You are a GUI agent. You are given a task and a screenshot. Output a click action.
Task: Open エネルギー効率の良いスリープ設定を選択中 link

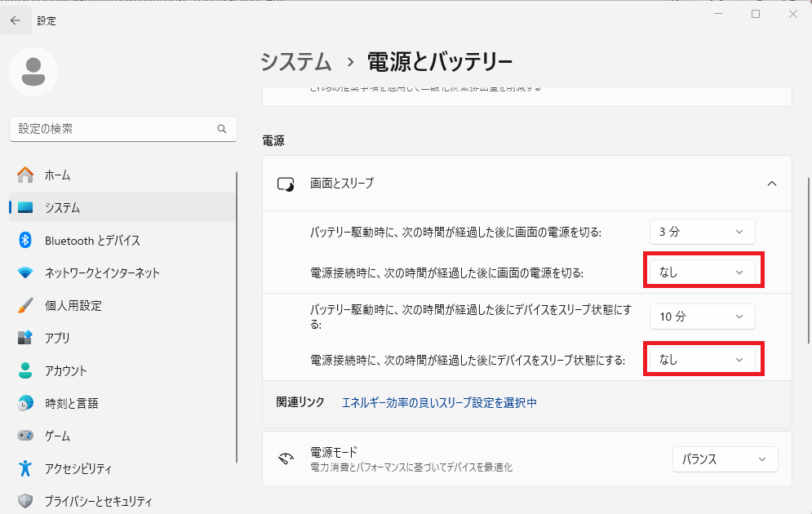[439, 403]
